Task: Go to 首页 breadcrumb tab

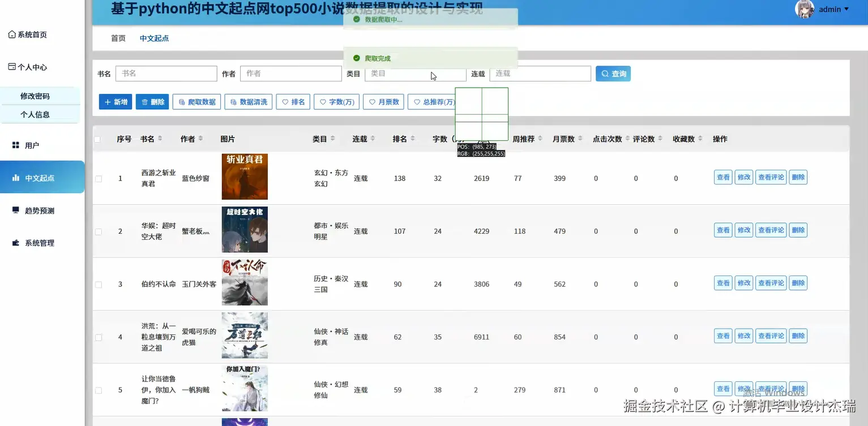Action: (118, 38)
